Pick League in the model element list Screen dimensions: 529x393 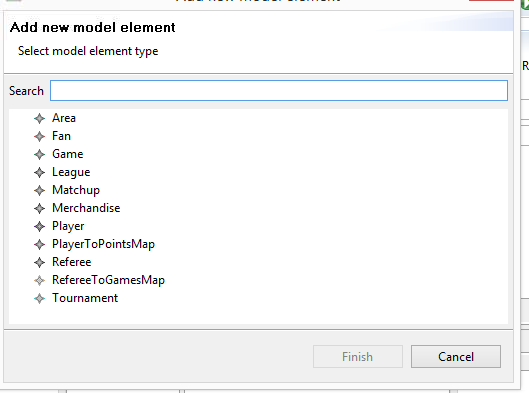pos(71,172)
